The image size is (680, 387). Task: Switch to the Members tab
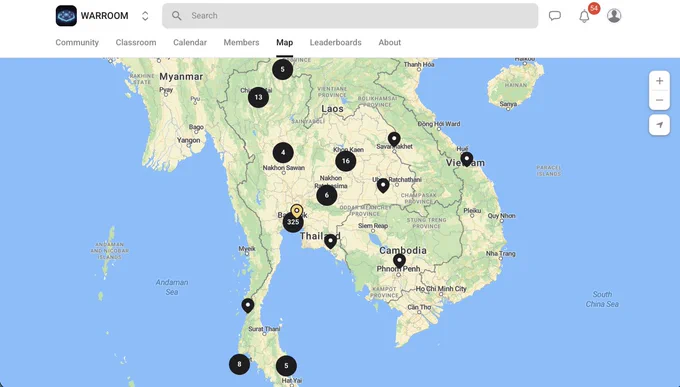click(241, 43)
